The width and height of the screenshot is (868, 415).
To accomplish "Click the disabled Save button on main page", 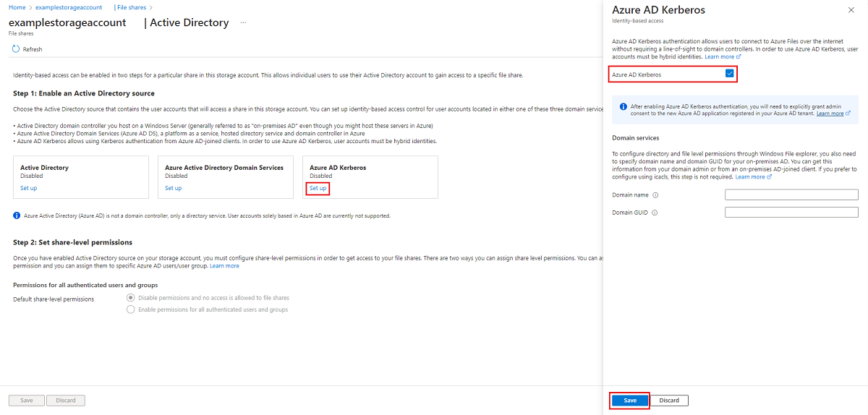I will (x=26, y=400).
